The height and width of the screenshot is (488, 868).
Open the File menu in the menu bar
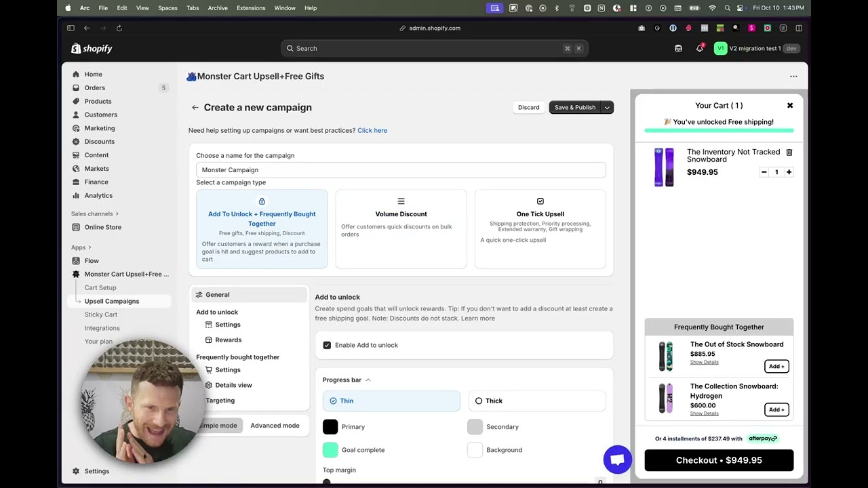[103, 8]
